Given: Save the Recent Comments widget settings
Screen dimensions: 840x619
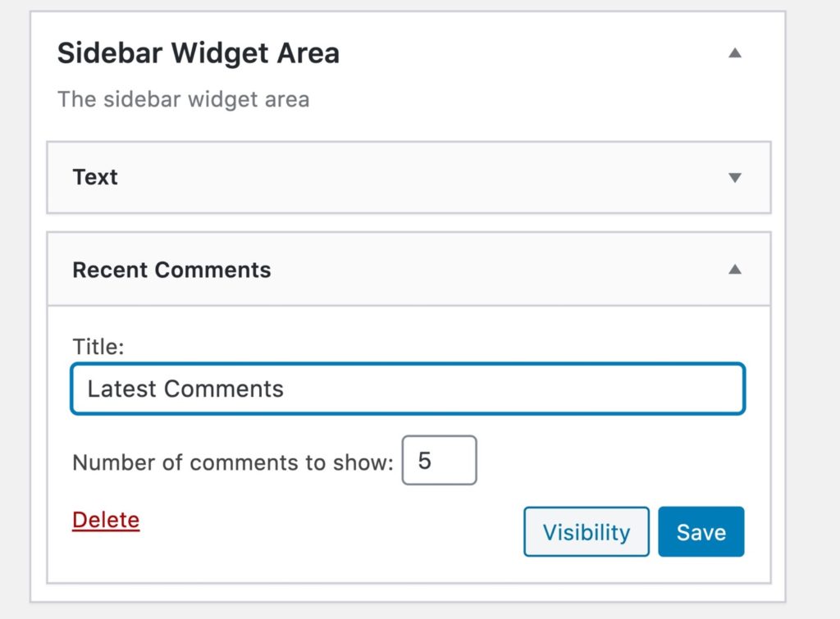Looking at the screenshot, I should point(701,531).
